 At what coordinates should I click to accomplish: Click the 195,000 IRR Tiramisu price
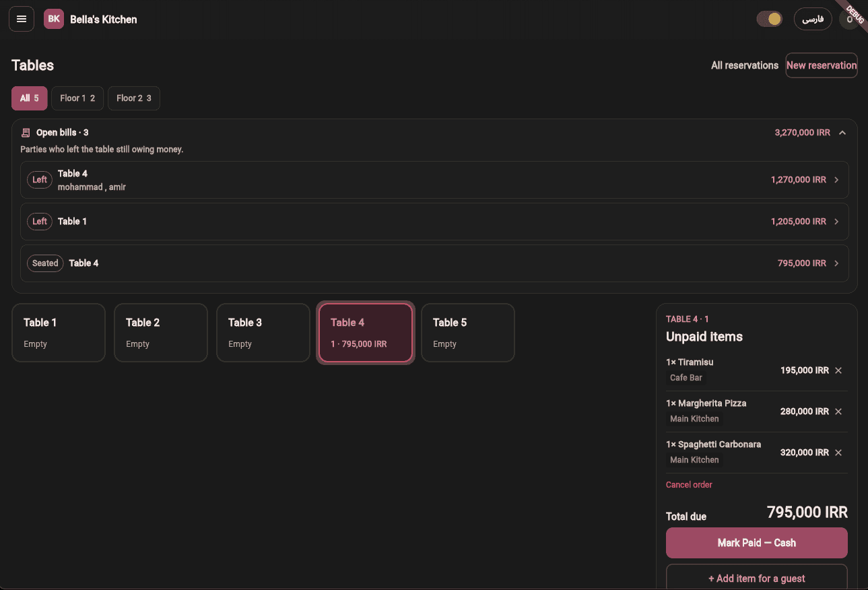coord(805,370)
